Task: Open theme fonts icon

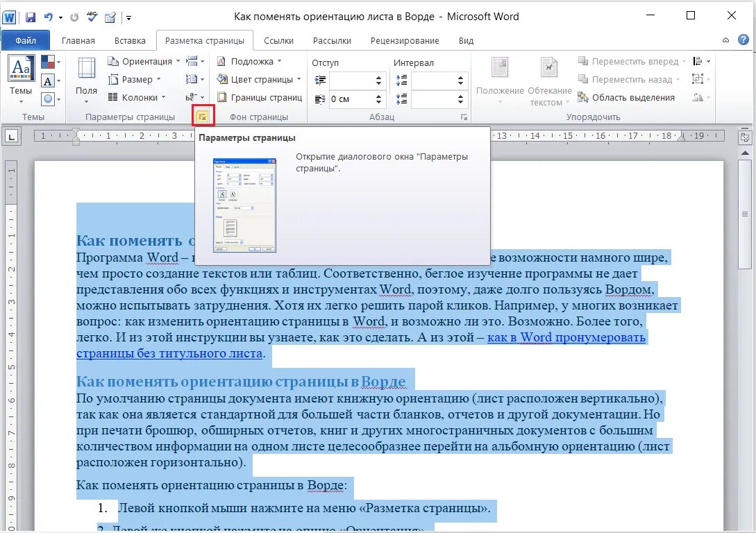Action: point(51,81)
